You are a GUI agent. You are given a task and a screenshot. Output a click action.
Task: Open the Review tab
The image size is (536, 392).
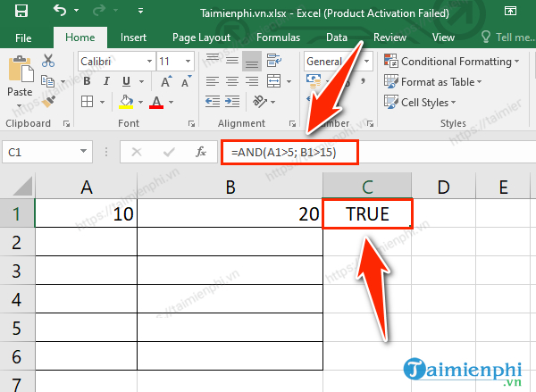coord(389,38)
